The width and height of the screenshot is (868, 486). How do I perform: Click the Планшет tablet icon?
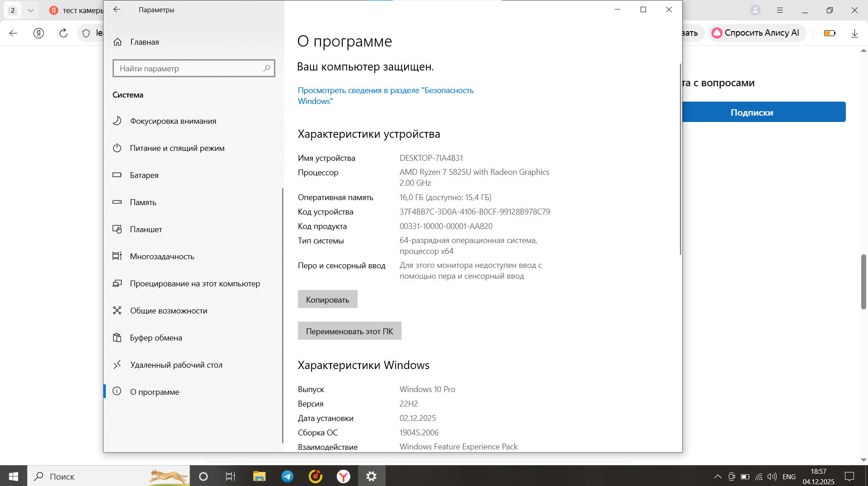[x=117, y=229]
